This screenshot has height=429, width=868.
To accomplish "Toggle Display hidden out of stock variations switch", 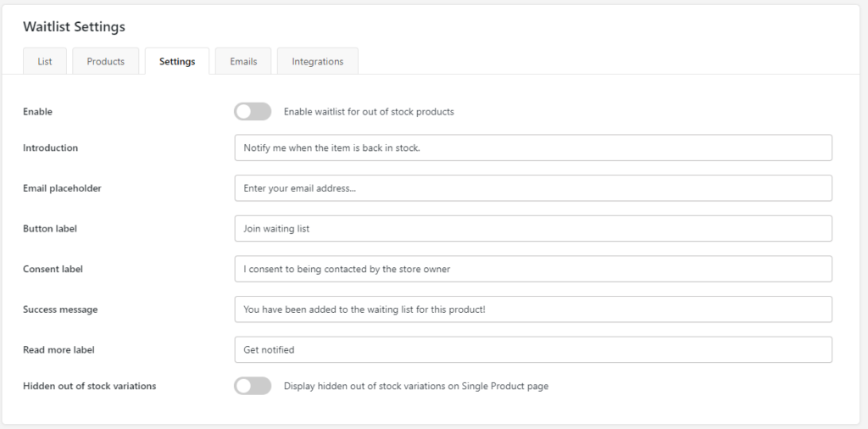I will (x=253, y=386).
